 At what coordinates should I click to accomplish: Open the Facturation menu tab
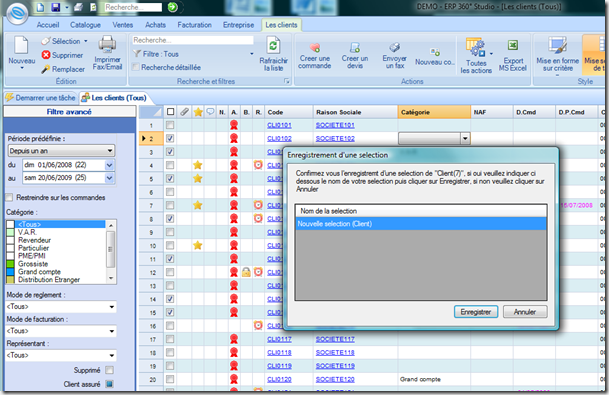(x=194, y=24)
